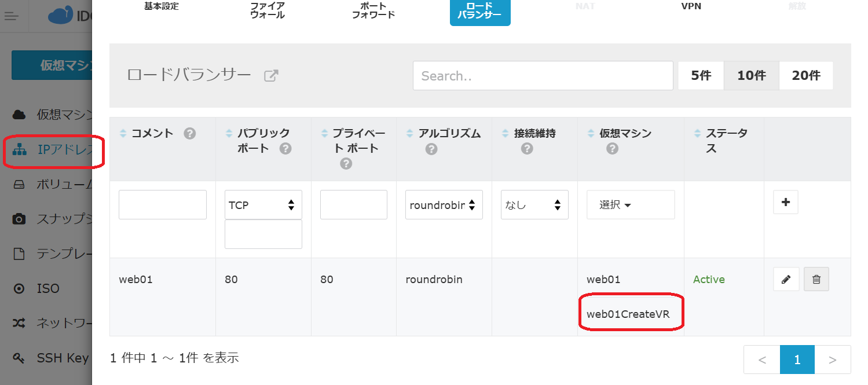
Task: Show 20件 rows per page
Action: (805, 75)
